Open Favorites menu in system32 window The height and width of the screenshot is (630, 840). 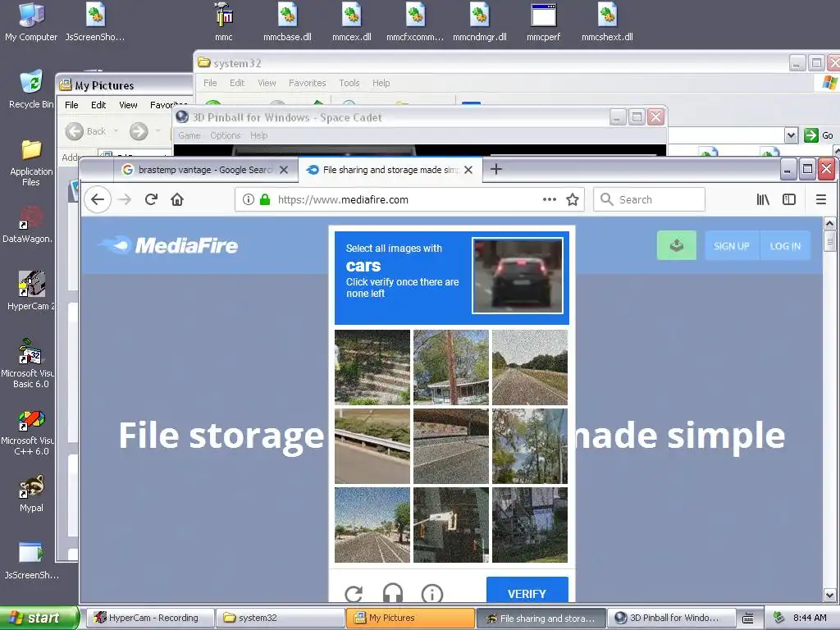(307, 83)
